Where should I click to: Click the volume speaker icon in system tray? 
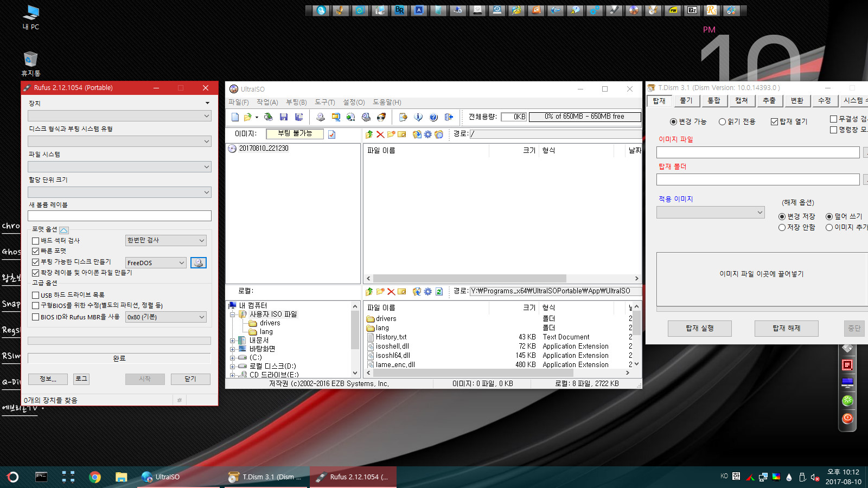pyautogui.click(x=815, y=477)
